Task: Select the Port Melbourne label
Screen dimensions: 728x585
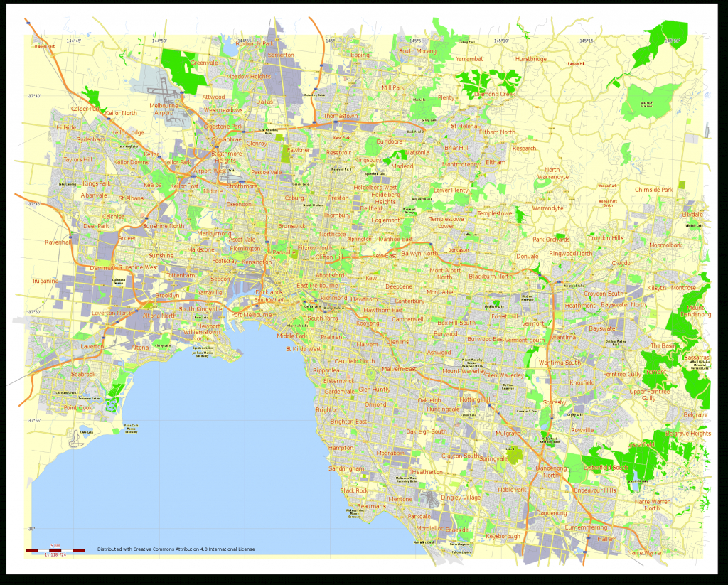Action: [x=252, y=315]
